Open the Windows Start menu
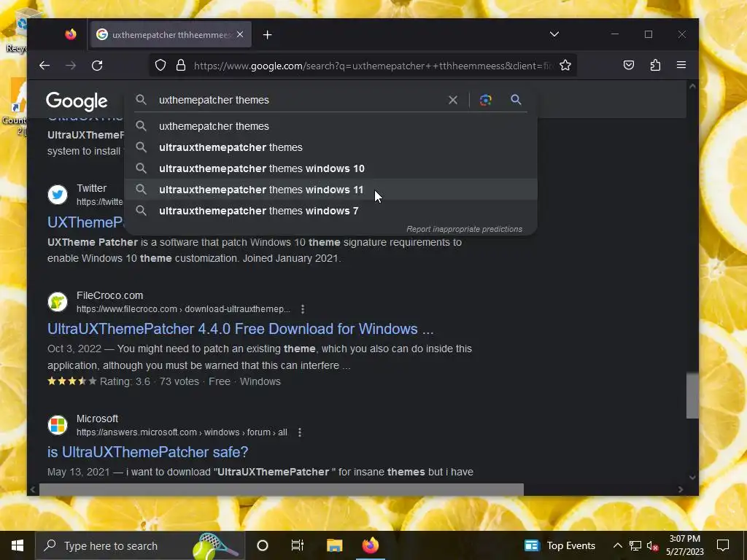 (18, 545)
